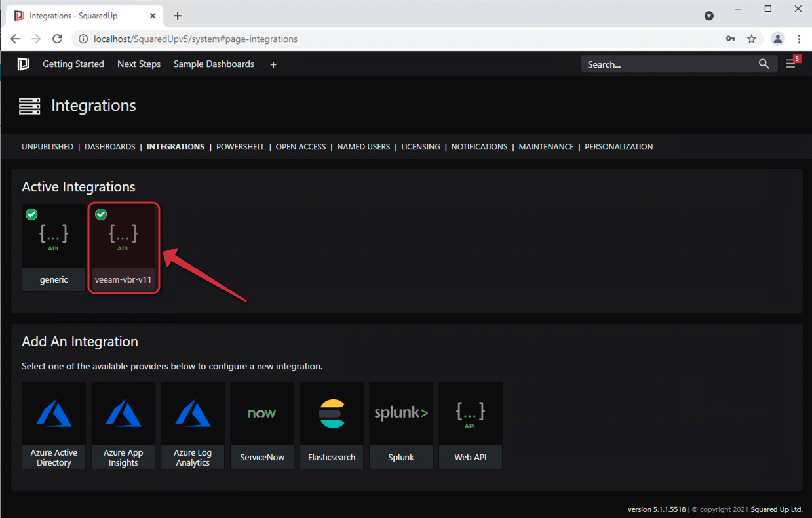Viewport: 812px width, 518px height.
Task: Open the generic Web API integration
Action: tap(54, 247)
